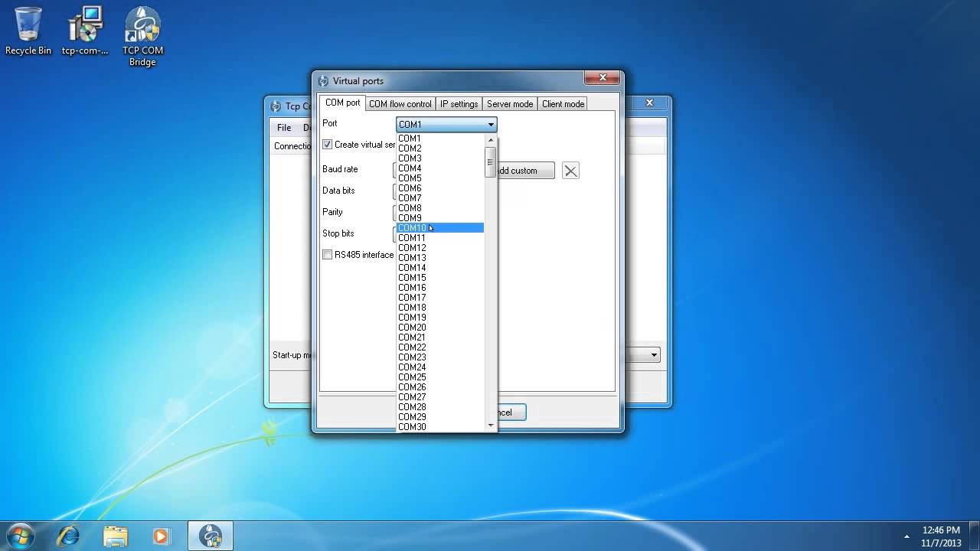
Task: Open the Start-up mode dropdown in Tcp Com window
Action: (x=655, y=355)
